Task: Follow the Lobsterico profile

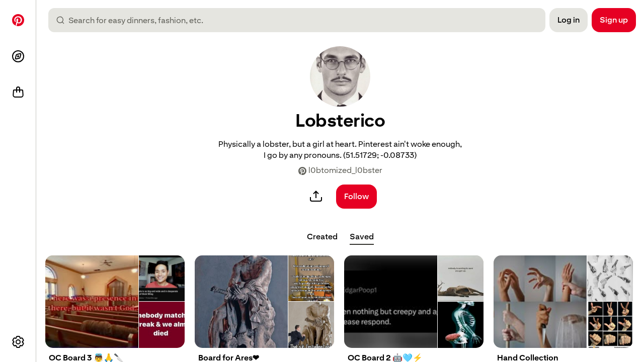Action: pos(356,197)
